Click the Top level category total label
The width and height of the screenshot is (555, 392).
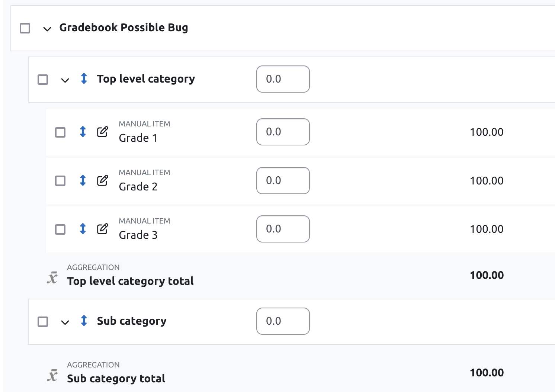tap(131, 281)
